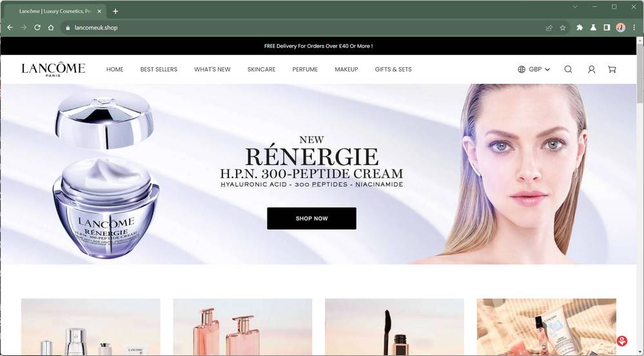Open BEST SELLERS menu
Viewport: 644px width, 356px height.
click(x=159, y=69)
